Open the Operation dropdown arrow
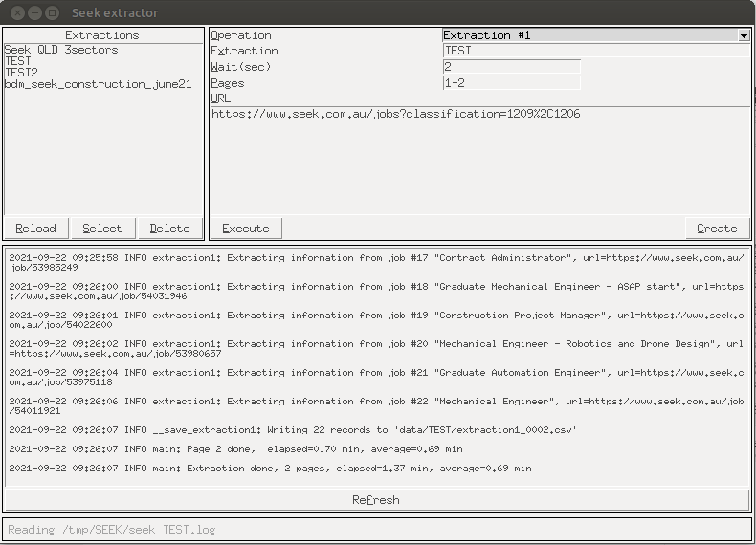Image resolution: width=756 pixels, height=545 pixels. point(744,35)
